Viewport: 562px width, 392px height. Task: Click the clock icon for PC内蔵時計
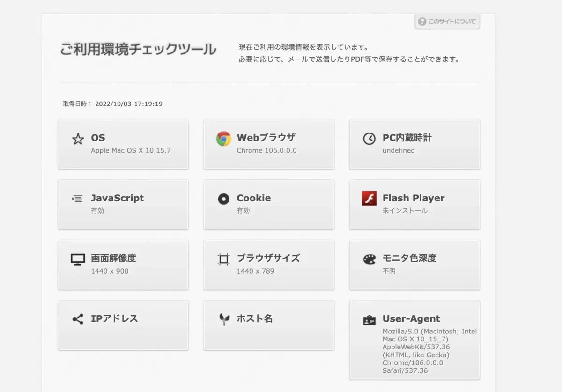pos(369,139)
